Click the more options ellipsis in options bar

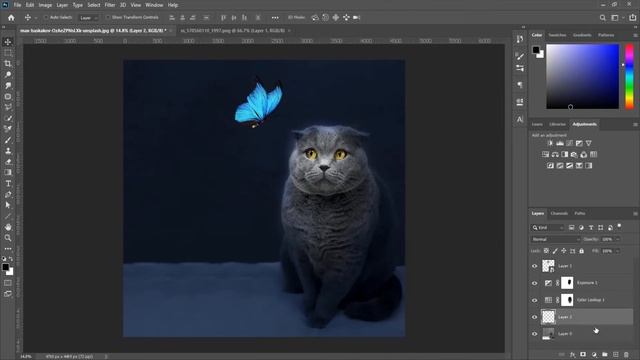[x=275, y=18]
